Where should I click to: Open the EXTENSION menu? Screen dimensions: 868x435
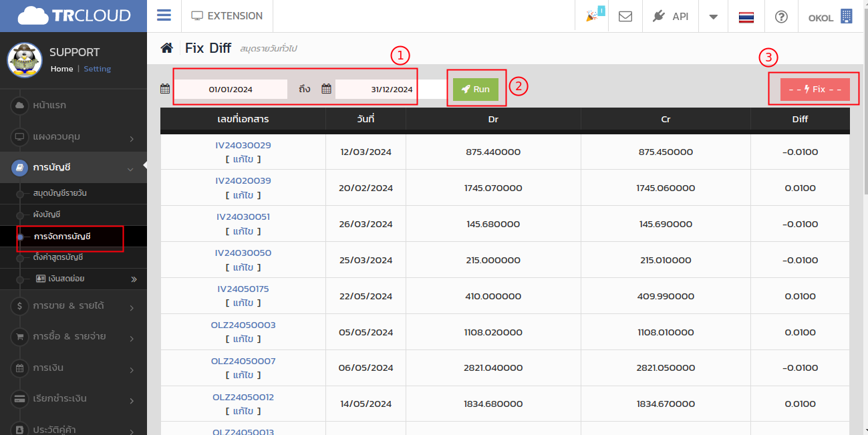(x=227, y=16)
